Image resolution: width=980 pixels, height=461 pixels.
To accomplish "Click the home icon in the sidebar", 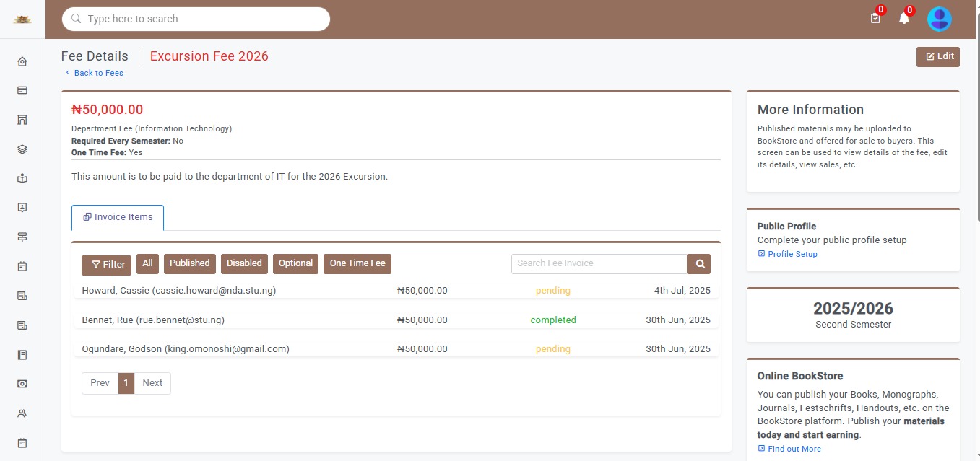I will click(x=22, y=61).
